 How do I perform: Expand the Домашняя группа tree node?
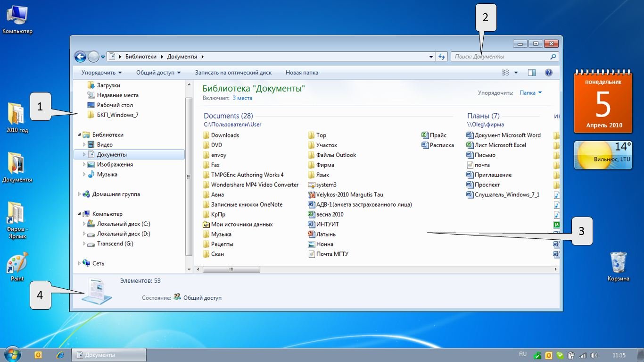click(79, 194)
